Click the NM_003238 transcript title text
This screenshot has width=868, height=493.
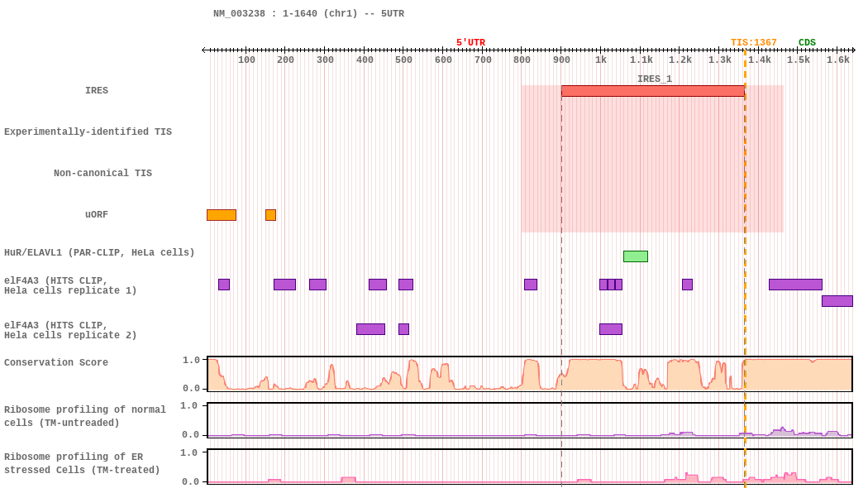pyautogui.click(x=308, y=14)
